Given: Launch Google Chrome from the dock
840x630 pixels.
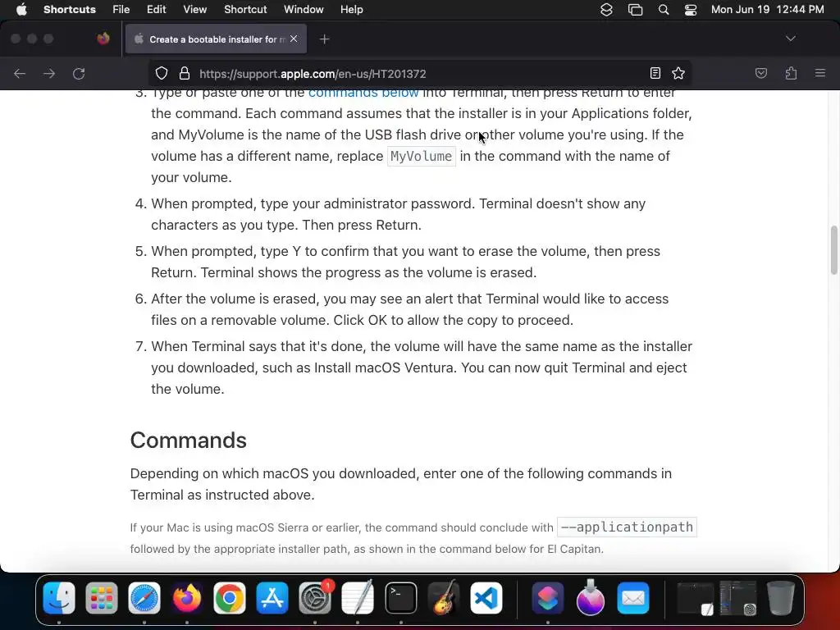Looking at the screenshot, I should click(230, 597).
